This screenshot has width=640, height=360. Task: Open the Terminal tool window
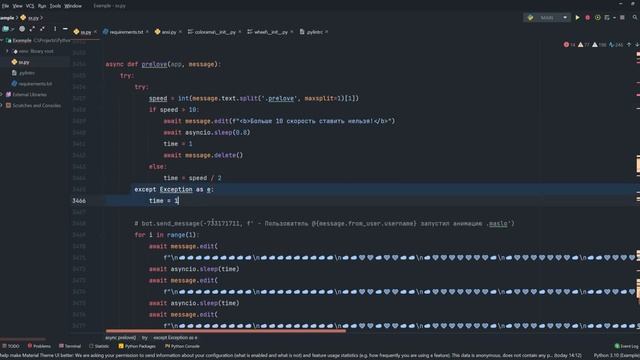(x=70, y=346)
